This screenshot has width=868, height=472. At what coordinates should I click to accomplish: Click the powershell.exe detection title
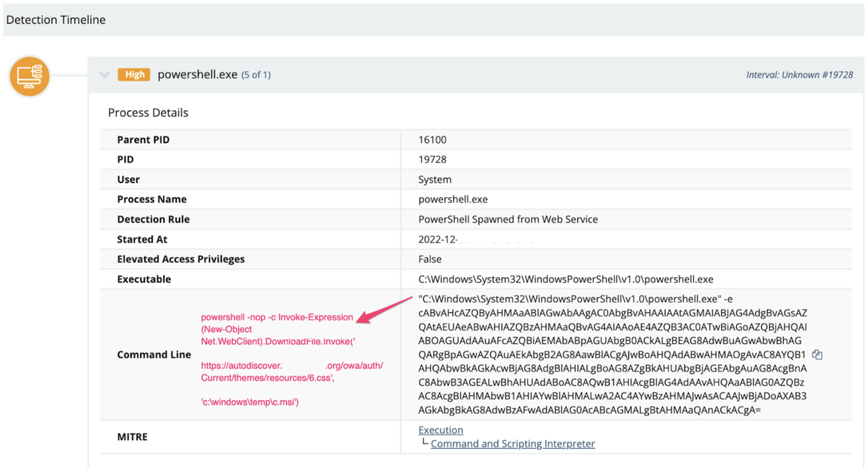point(197,75)
